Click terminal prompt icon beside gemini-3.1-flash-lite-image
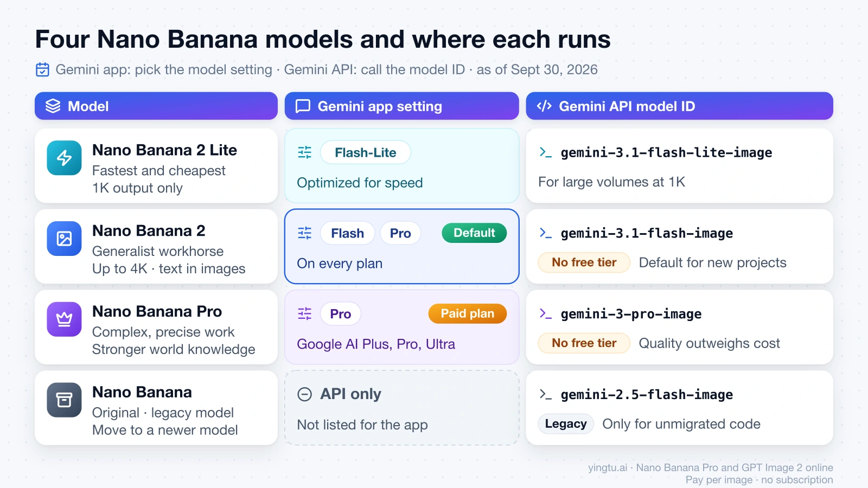Screen dimensions: 868x488 click(x=545, y=152)
